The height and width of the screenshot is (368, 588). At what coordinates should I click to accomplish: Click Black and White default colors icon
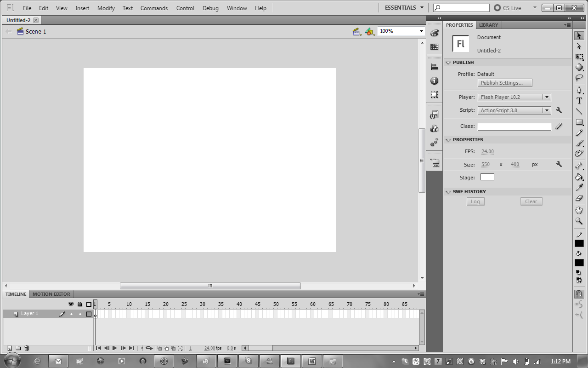click(578, 272)
